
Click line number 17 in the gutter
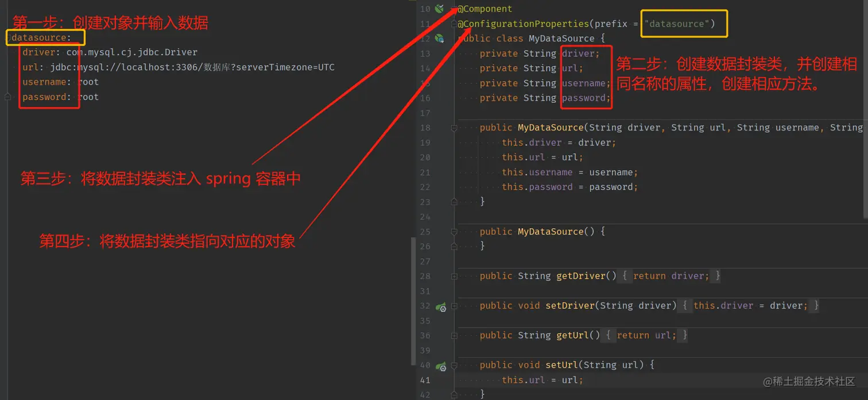point(425,113)
